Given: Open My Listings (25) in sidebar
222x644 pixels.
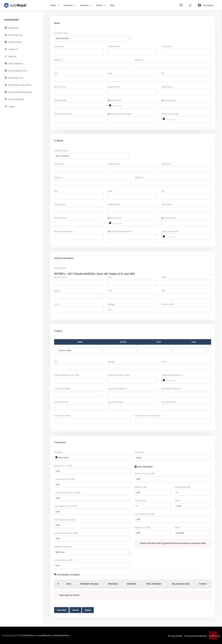Looking at the screenshot, I should (15, 35).
